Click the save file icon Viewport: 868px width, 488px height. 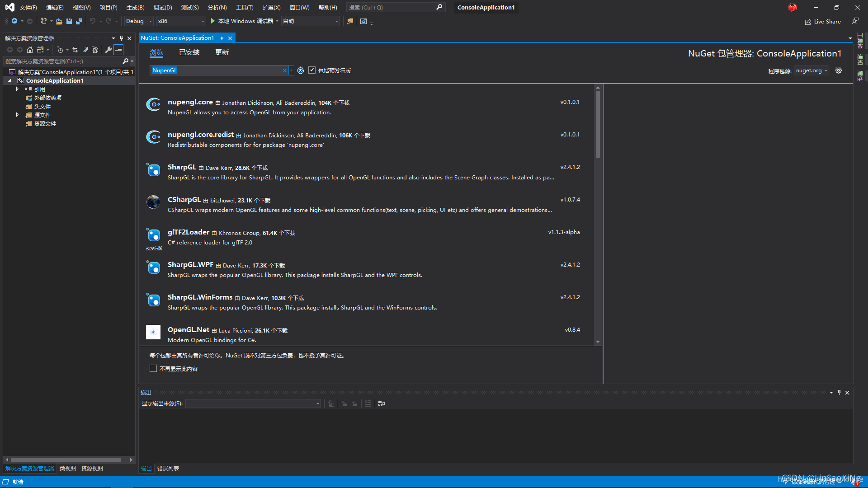click(69, 21)
